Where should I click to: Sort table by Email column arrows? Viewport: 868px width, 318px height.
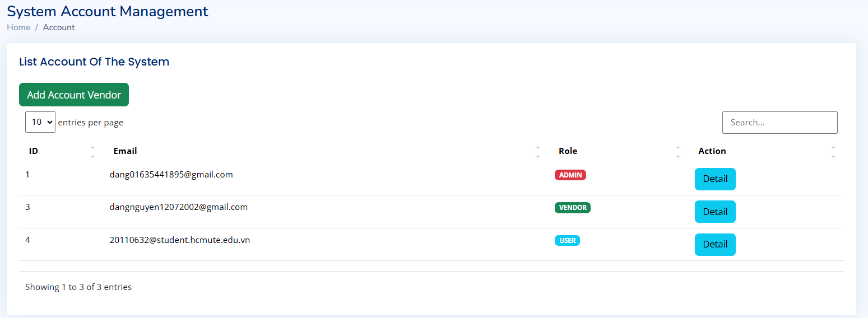[x=538, y=151]
